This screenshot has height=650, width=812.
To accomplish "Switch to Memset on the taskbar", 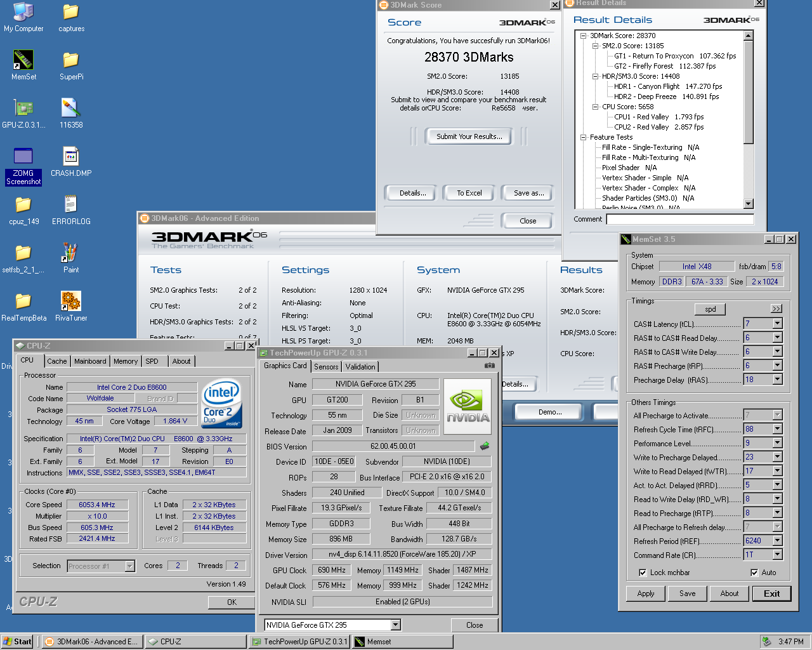I will (x=403, y=642).
